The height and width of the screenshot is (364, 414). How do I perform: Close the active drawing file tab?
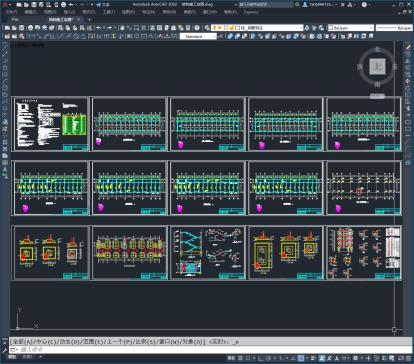pos(79,20)
